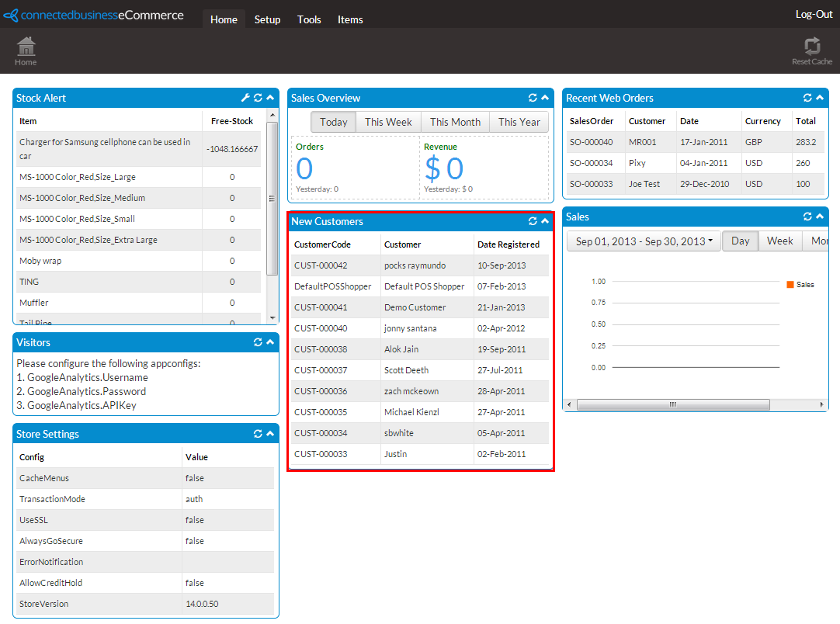The width and height of the screenshot is (840, 624).
Task: Click the Home icon in toolbar
Action: tap(26, 48)
